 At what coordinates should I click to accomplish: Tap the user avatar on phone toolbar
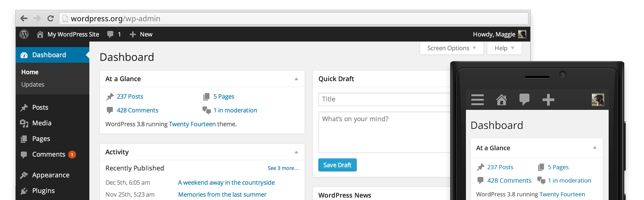(598, 100)
